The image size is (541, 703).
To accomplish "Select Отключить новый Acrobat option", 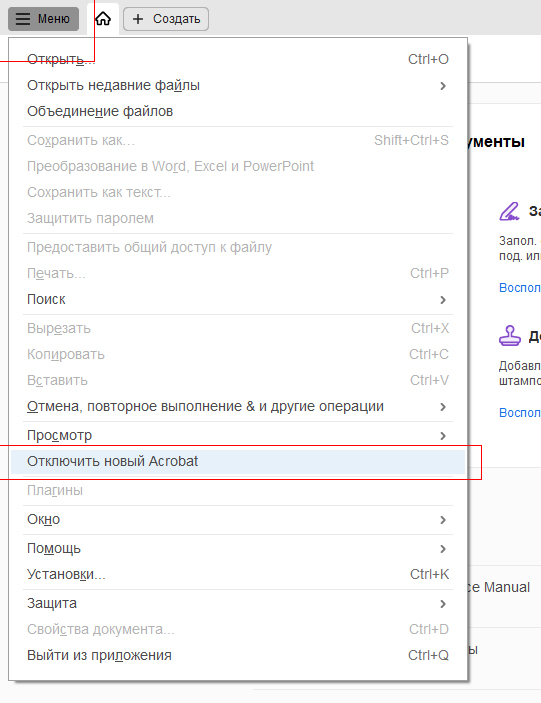I will tap(238, 461).
